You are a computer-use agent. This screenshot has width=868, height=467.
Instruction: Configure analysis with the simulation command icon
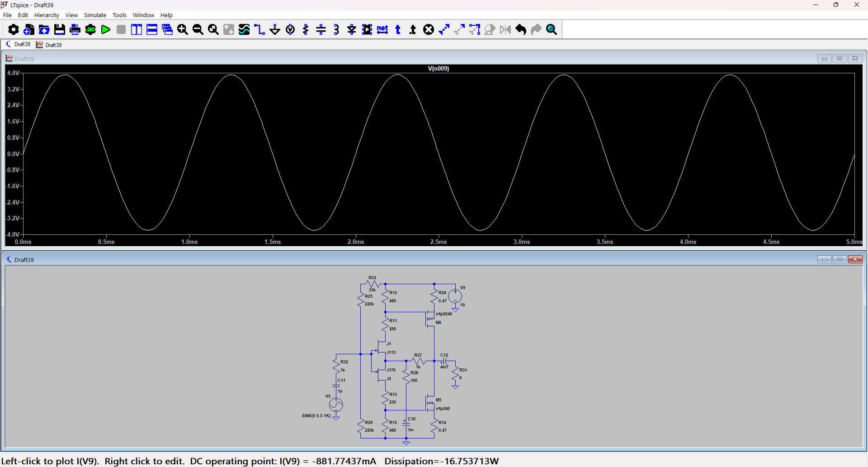90,30
